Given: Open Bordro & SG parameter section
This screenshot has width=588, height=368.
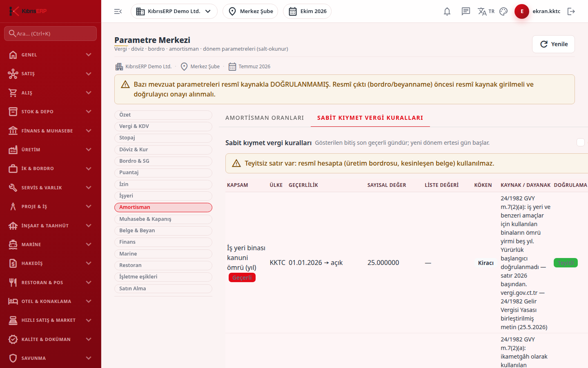Looking at the screenshot, I should tap(163, 161).
